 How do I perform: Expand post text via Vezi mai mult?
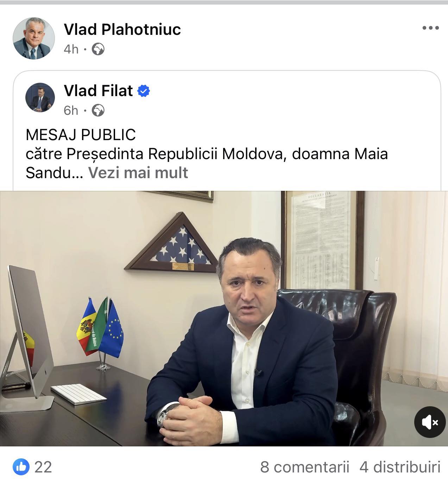(x=138, y=173)
